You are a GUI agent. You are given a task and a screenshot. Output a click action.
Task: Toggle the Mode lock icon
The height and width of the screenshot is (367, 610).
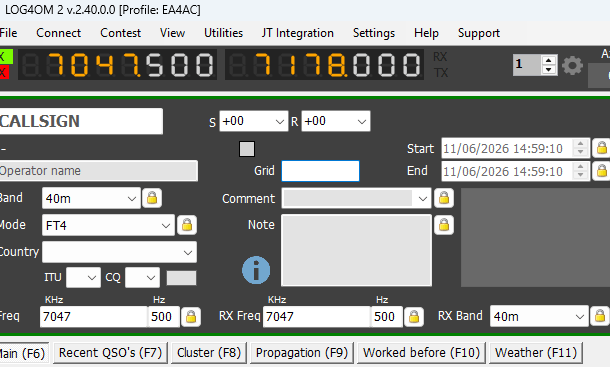[187, 225]
